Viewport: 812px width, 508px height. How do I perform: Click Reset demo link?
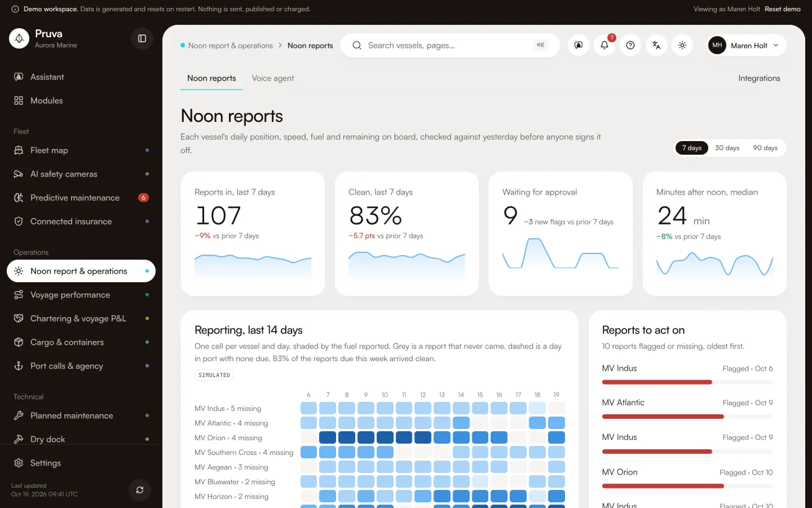click(x=782, y=9)
